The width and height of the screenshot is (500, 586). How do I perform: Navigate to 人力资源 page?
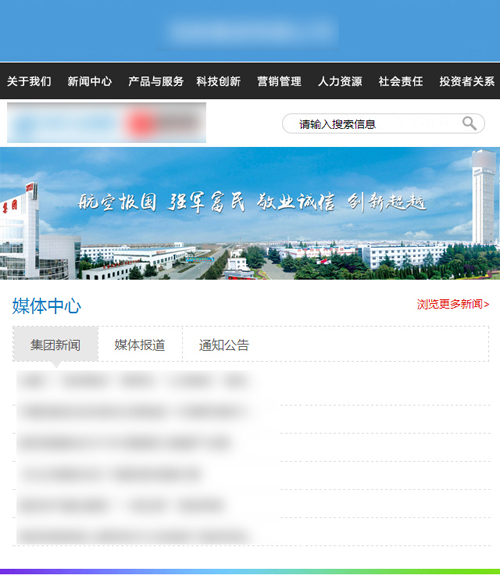click(340, 81)
